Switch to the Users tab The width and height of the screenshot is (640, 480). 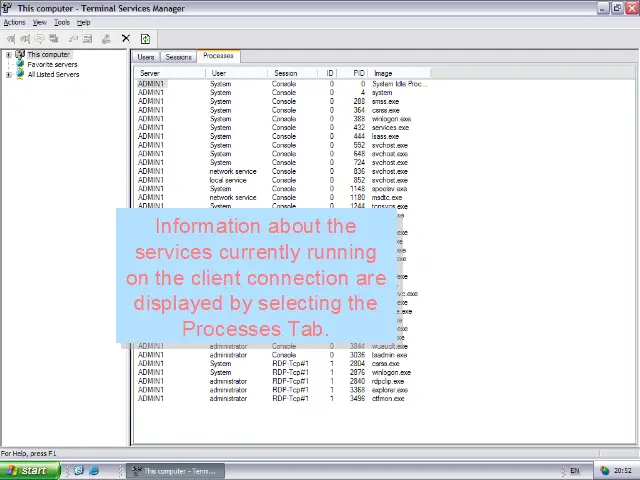point(146,57)
